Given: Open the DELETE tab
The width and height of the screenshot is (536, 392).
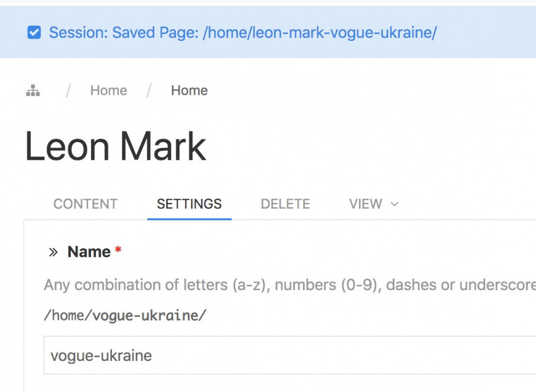Looking at the screenshot, I should pos(285,204).
